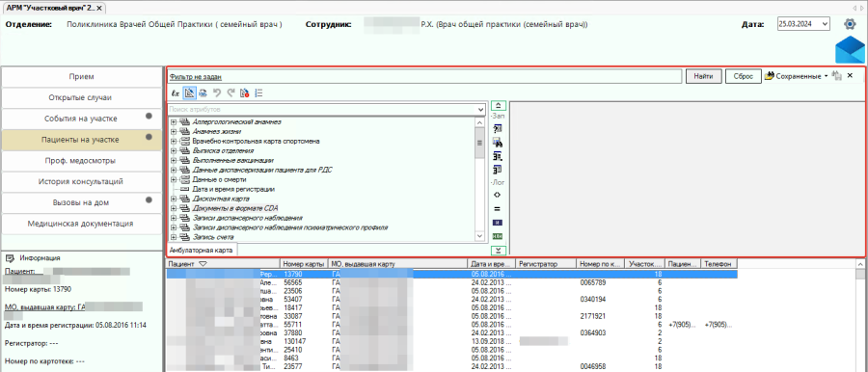
Task: Sort by the 'Пациент' column header
Action: (x=223, y=264)
